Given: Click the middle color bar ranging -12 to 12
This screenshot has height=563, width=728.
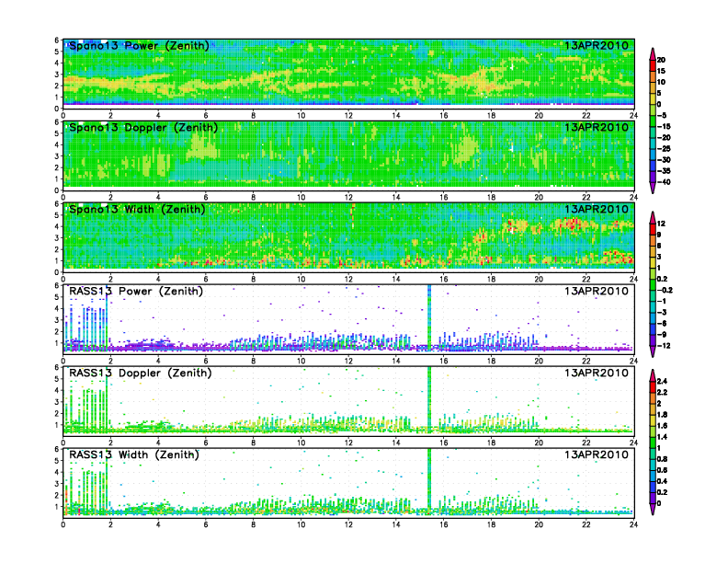Looking at the screenshot, I should (x=653, y=284).
